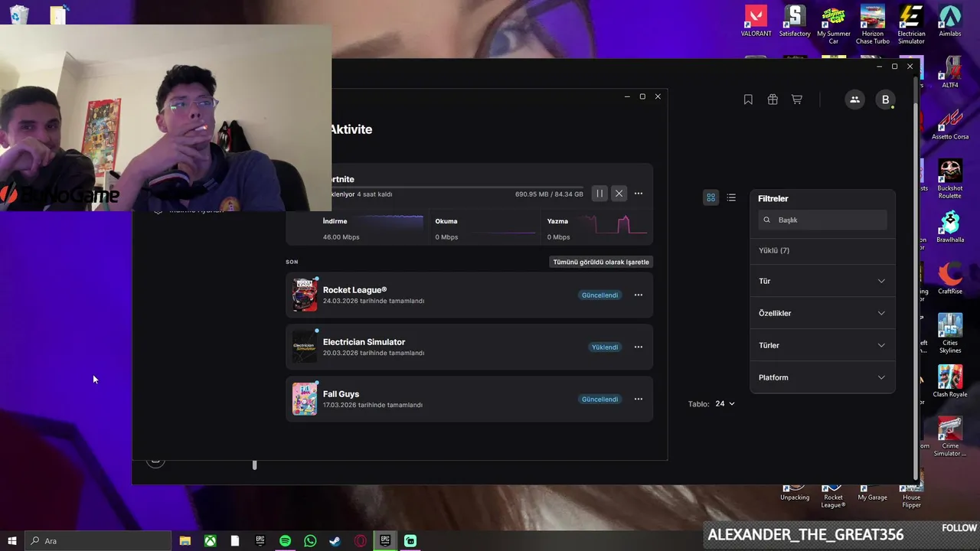Screen dimensions: 980x551
Task: Click the Güncellendi badge for Fall Guys
Action: 599,399
